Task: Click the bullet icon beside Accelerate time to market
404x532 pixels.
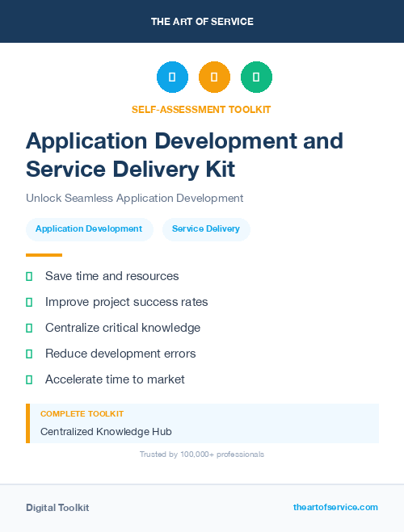Action: coord(29,379)
